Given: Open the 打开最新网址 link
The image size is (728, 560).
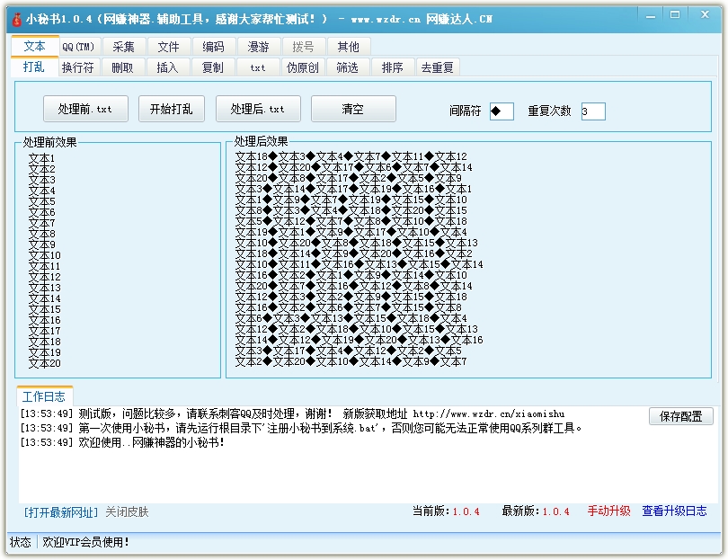Looking at the screenshot, I should coord(61,512).
